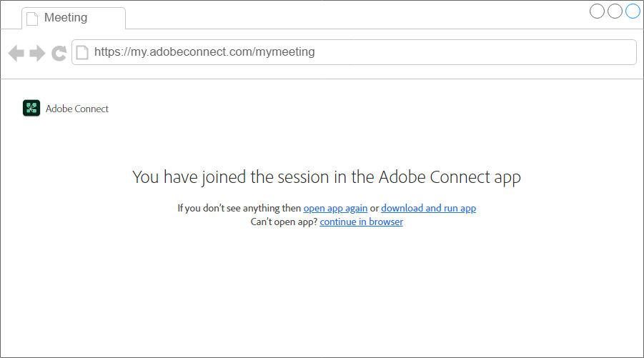This screenshot has height=358, width=644.
Task: Click the browser forward arrow
Action: pyautogui.click(x=37, y=53)
